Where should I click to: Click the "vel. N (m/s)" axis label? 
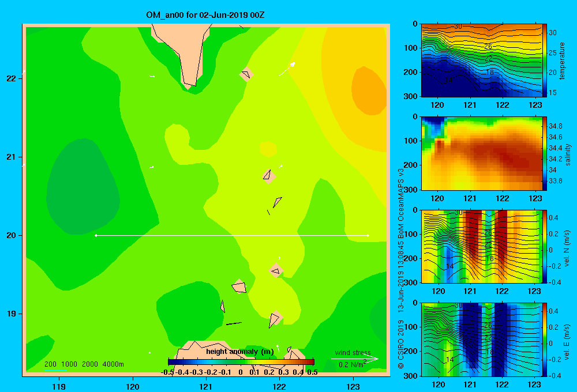pyautogui.click(x=567, y=248)
